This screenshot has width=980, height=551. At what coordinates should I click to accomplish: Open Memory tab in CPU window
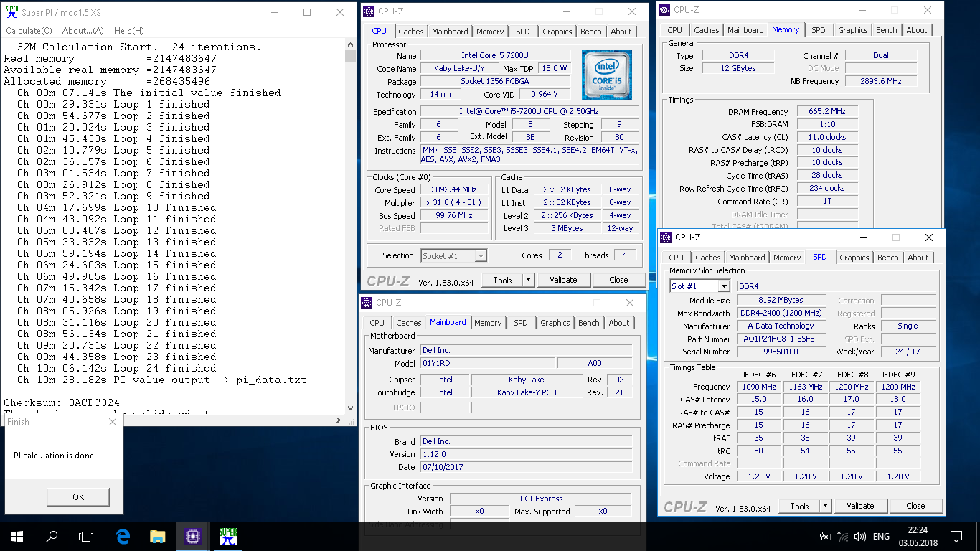click(x=489, y=32)
